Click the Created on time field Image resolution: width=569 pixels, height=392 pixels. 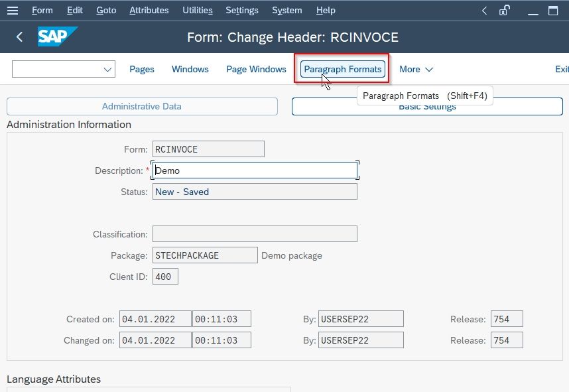pyautogui.click(x=221, y=319)
